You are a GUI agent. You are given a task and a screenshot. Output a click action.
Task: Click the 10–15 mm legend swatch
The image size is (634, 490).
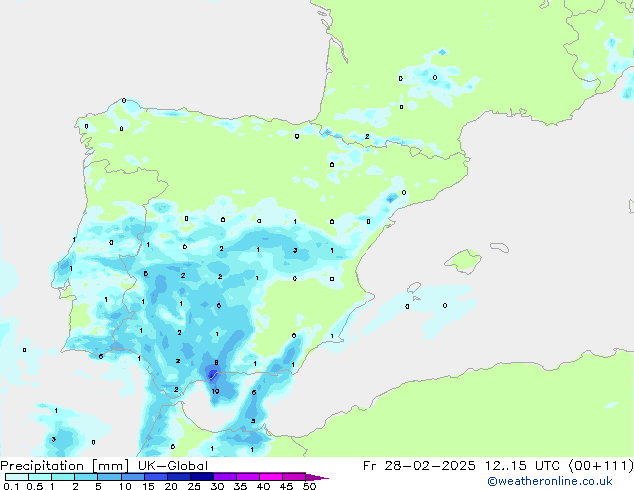132,477
